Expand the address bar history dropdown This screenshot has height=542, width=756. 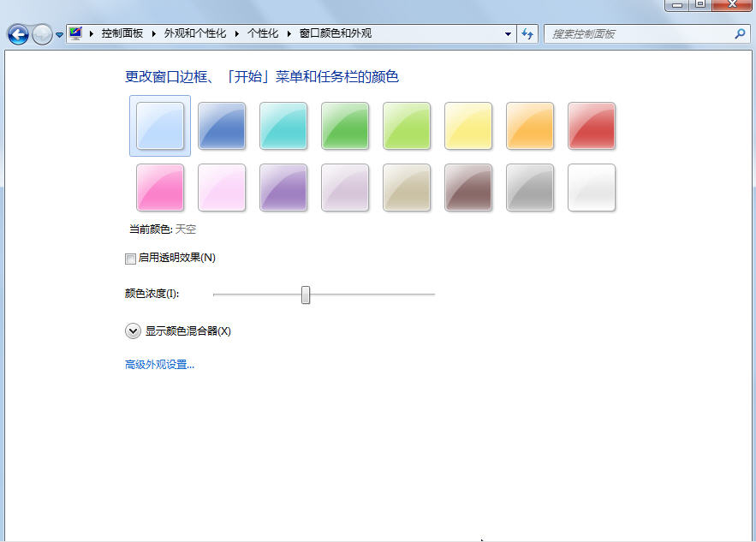(x=509, y=34)
